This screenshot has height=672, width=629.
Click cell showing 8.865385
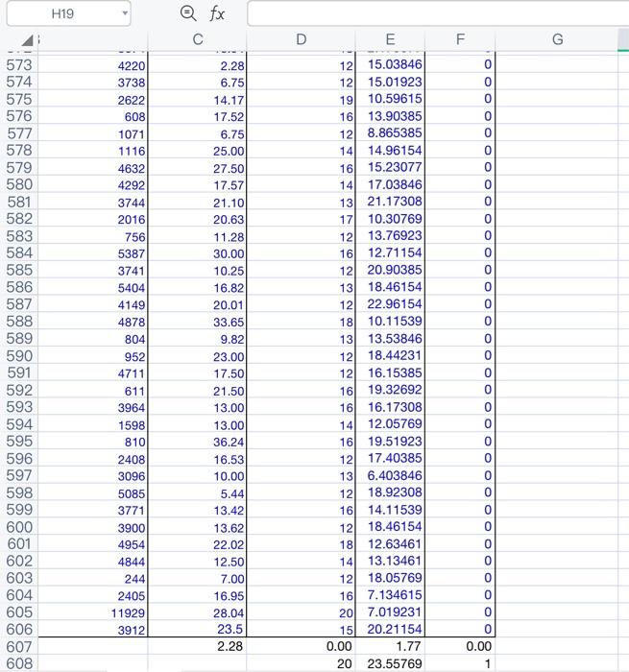point(390,133)
